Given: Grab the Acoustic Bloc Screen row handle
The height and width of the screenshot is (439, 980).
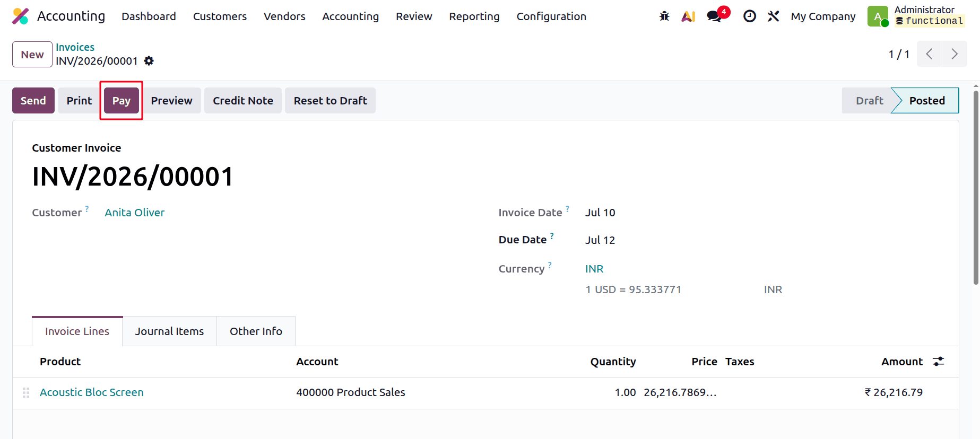Looking at the screenshot, I should pos(26,393).
